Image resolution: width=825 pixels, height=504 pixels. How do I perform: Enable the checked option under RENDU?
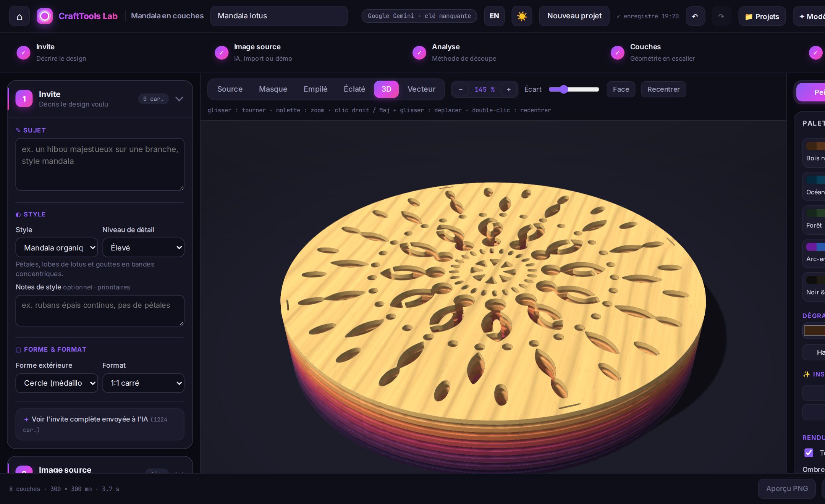[x=809, y=453]
